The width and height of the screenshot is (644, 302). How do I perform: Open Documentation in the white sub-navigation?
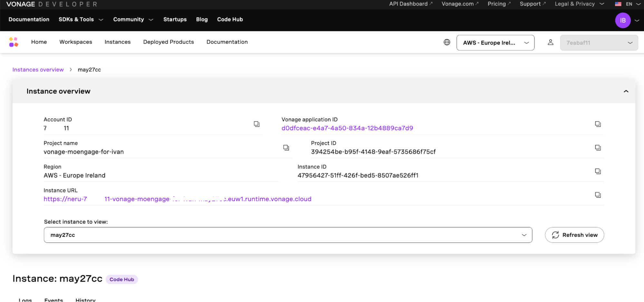[227, 42]
